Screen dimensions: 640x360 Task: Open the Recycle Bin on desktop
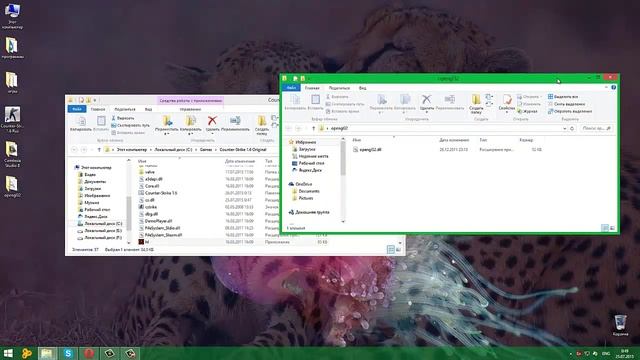[620, 325]
